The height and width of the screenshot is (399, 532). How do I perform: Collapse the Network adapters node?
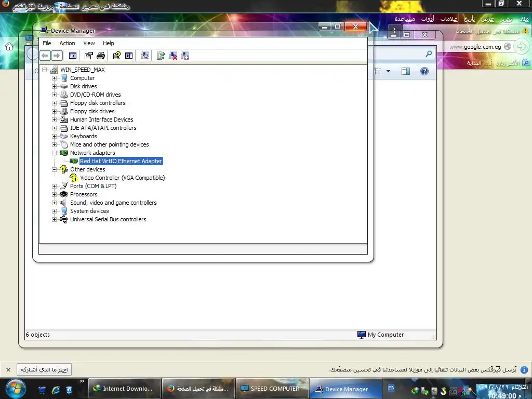coord(54,153)
